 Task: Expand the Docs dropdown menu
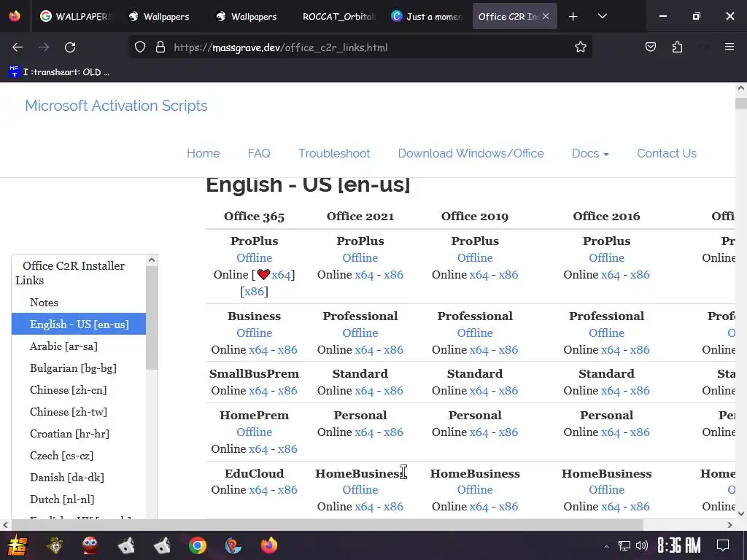click(x=590, y=153)
